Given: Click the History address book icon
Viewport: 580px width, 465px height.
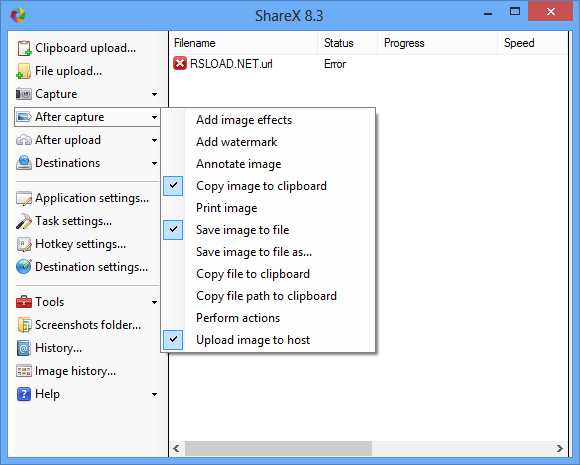Looking at the screenshot, I should click(x=24, y=348).
